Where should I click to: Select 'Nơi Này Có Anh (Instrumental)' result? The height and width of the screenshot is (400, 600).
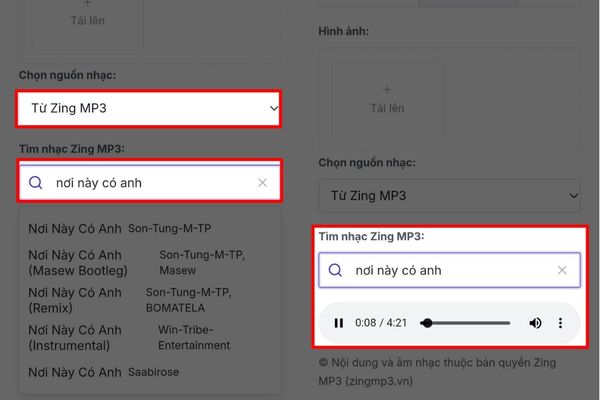[x=150, y=338]
